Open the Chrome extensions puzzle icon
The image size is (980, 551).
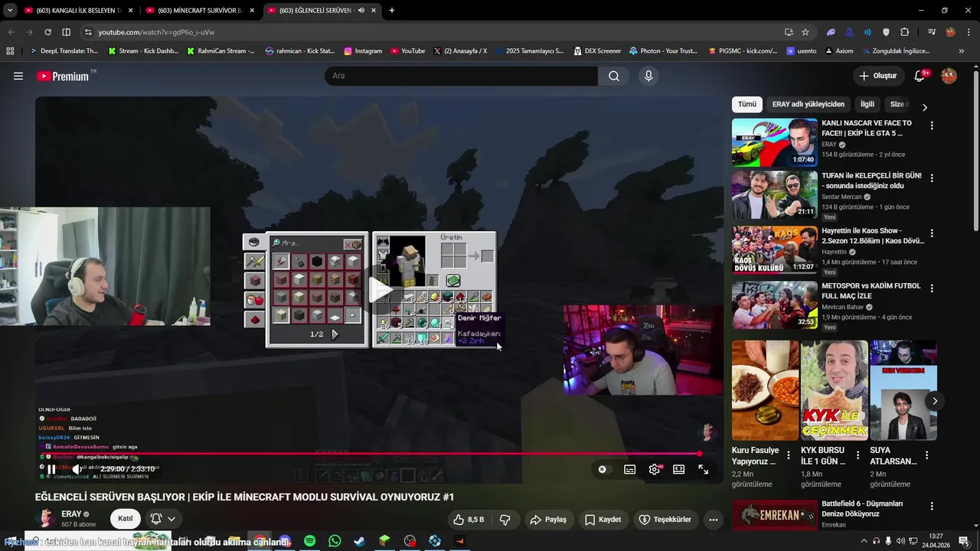(905, 32)
